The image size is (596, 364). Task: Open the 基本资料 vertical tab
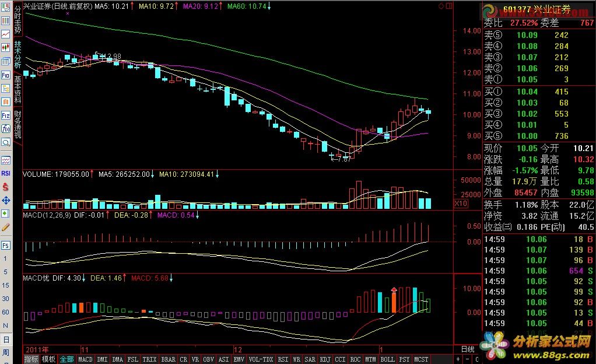(18, 89)
